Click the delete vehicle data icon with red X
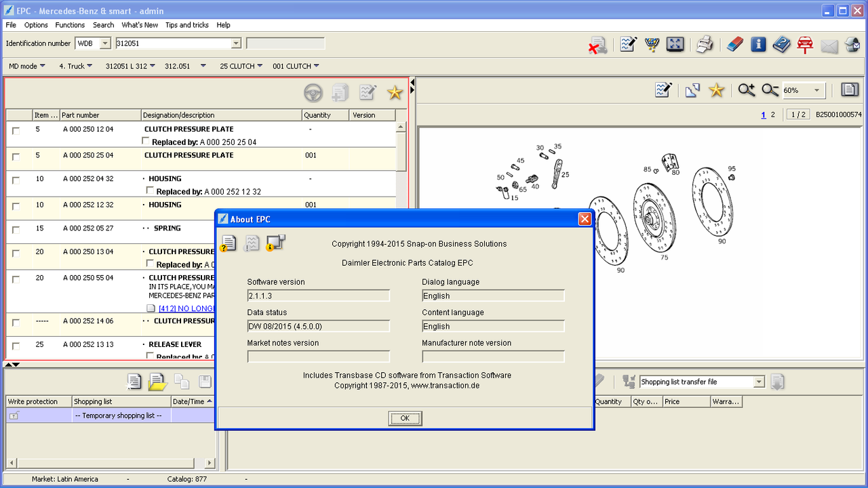The height and width of the screenshot is (488, 868). point(597,45)
